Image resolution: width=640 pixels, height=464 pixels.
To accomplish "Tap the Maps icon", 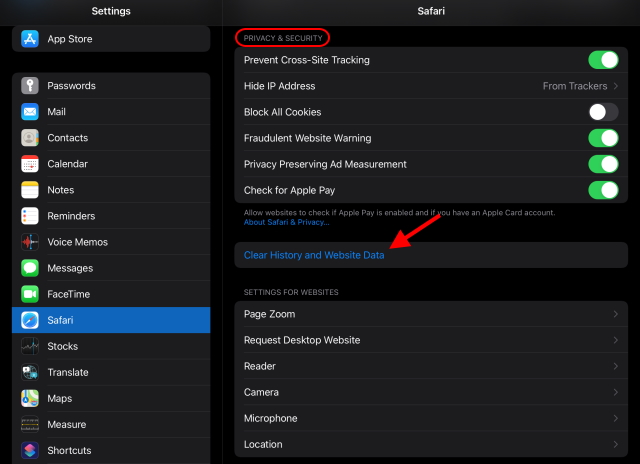I will pyautogui.click(x=30, y=398).
